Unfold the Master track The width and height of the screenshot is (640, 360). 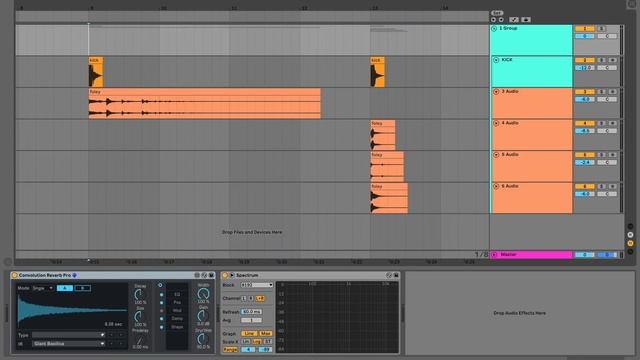point(495,255)
